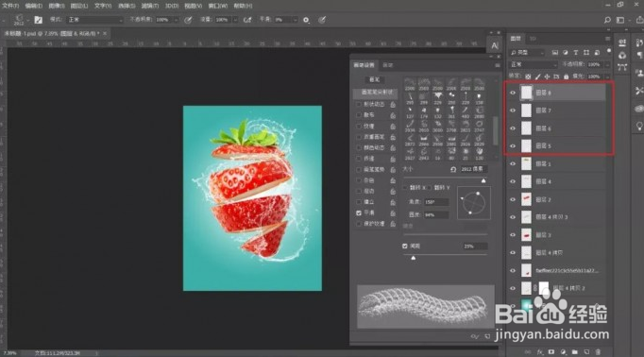Add a layer mask icon at panel bottom
Screen dimensions: 644x357
pyautogui.click(x=551, y=352)
